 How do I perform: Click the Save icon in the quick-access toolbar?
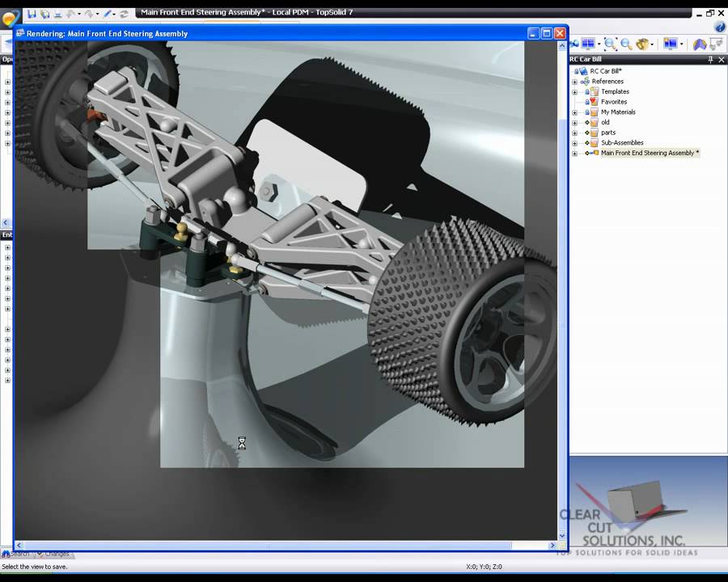pos(32,14)
